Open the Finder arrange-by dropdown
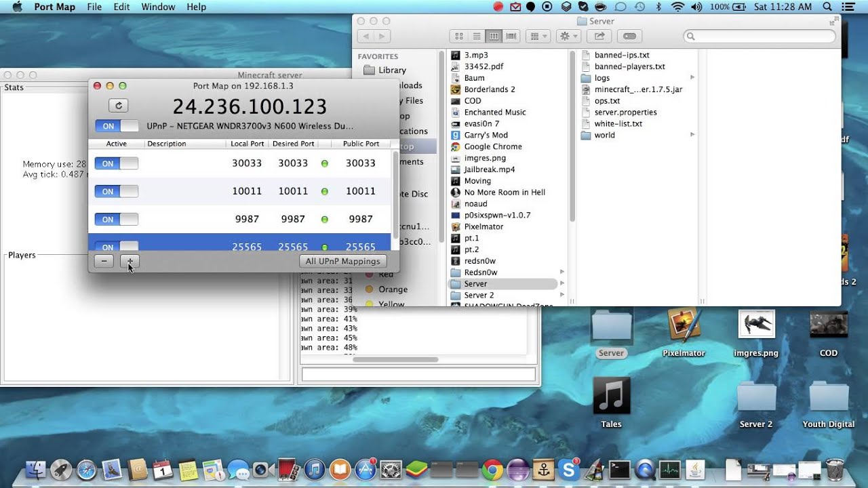The width and height of the screenshot is (868, 488). pyautogui.click(x=538, y=36)
